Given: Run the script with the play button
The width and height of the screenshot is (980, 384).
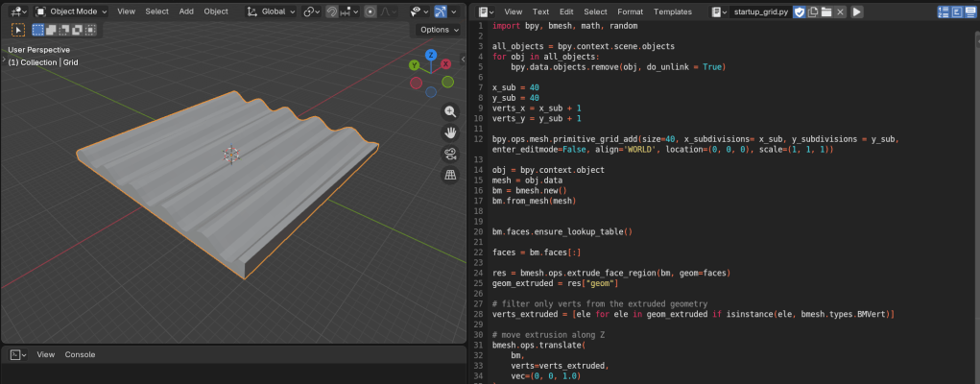Looking at the screenshot, I should click(x=856, y=12).
